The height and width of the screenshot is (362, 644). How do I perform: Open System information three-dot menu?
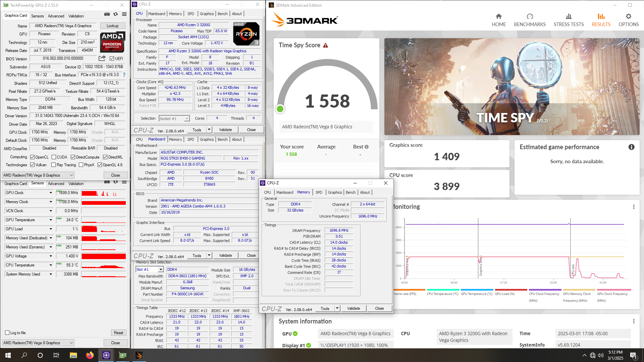634,321
